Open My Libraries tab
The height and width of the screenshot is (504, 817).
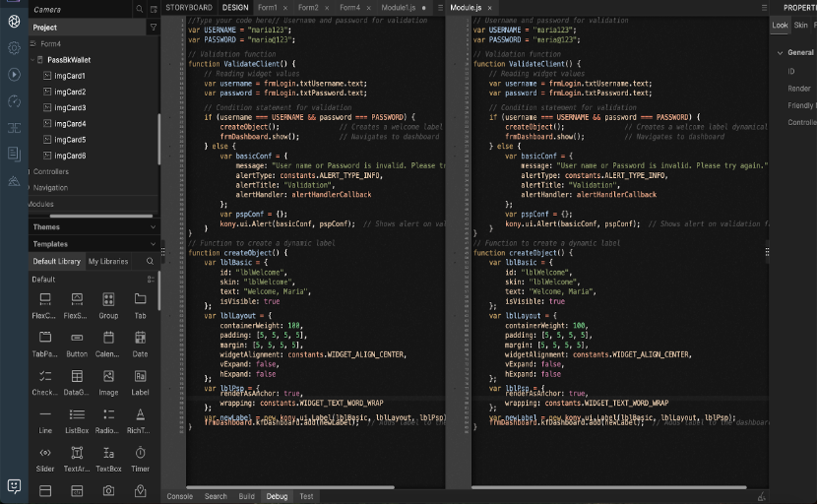click(x=108, y=262)
